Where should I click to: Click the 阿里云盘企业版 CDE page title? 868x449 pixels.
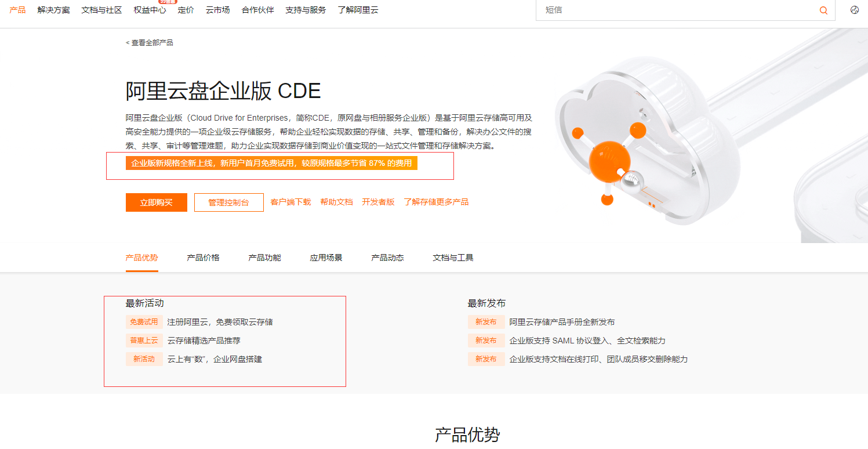click(223, 91)
